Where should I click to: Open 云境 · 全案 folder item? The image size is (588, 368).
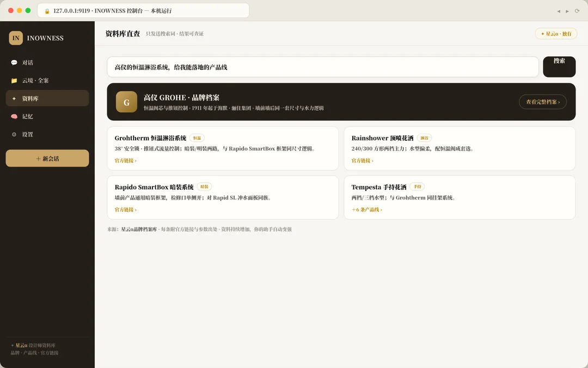47,81
